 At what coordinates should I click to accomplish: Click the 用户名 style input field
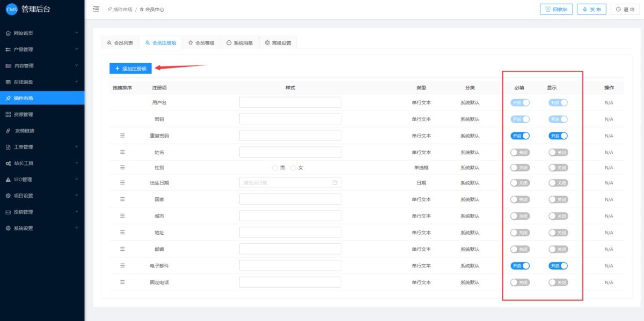(290, 102)
